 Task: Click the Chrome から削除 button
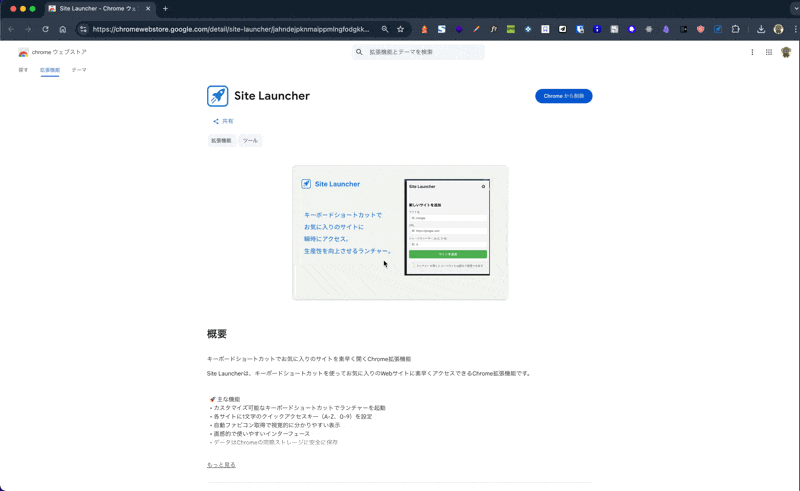(564, 96)
